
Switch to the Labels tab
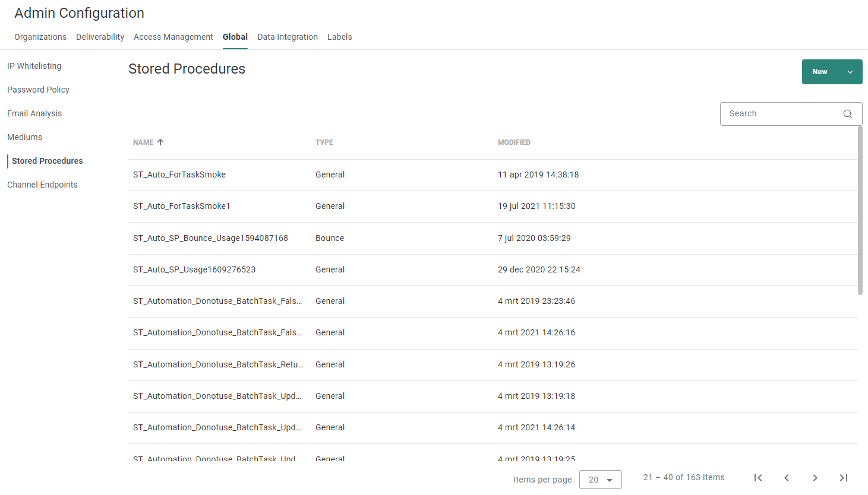(x=339, y=37)
